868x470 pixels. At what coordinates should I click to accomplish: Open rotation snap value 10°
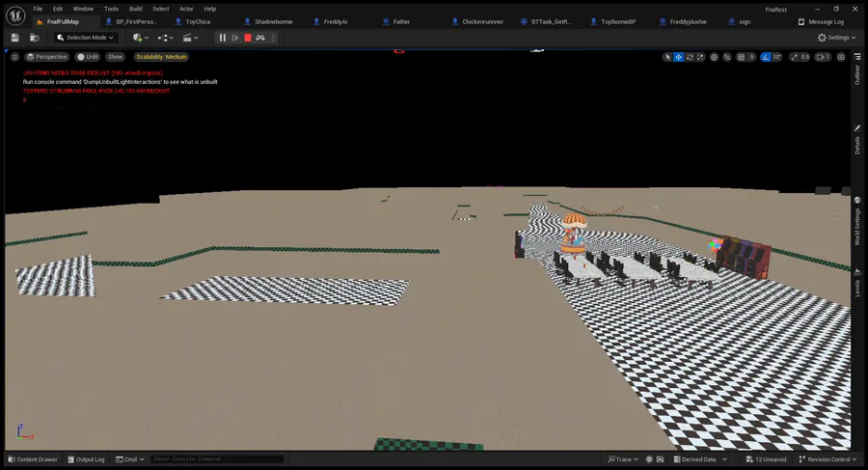777,57
